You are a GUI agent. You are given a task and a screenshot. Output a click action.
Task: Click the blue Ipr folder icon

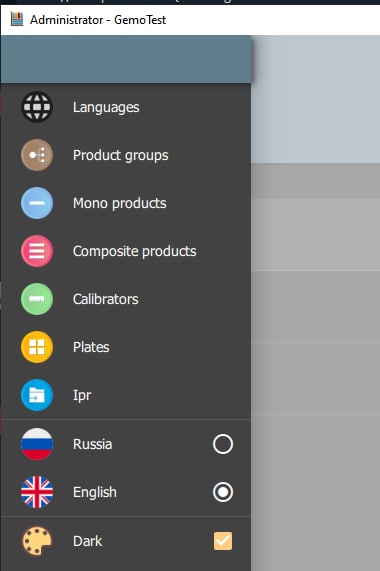click(x=37, y=395)
